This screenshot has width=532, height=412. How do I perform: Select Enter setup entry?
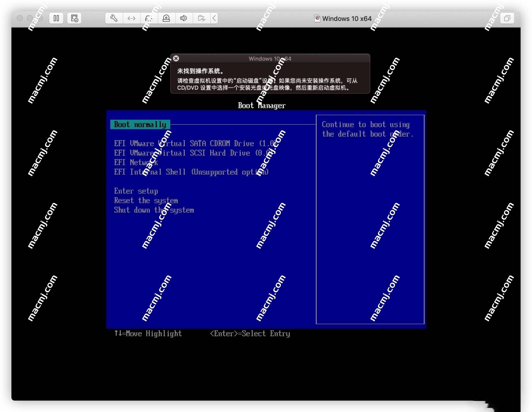136,191
